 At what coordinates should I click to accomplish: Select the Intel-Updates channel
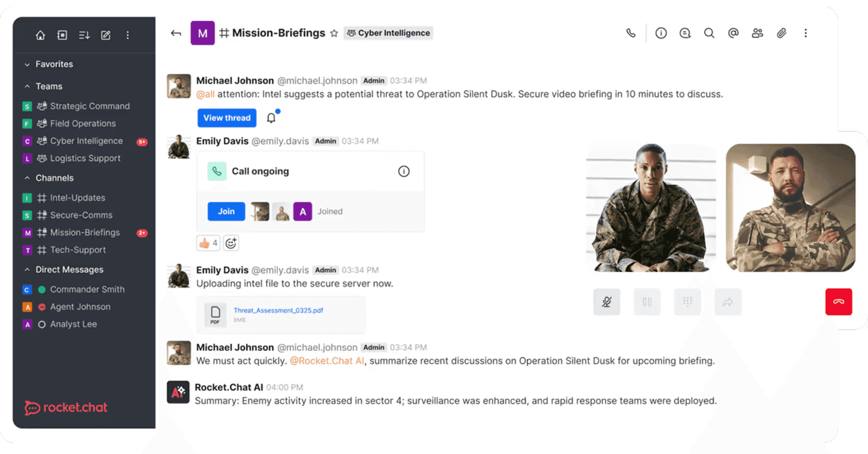(x=76, y=197)
